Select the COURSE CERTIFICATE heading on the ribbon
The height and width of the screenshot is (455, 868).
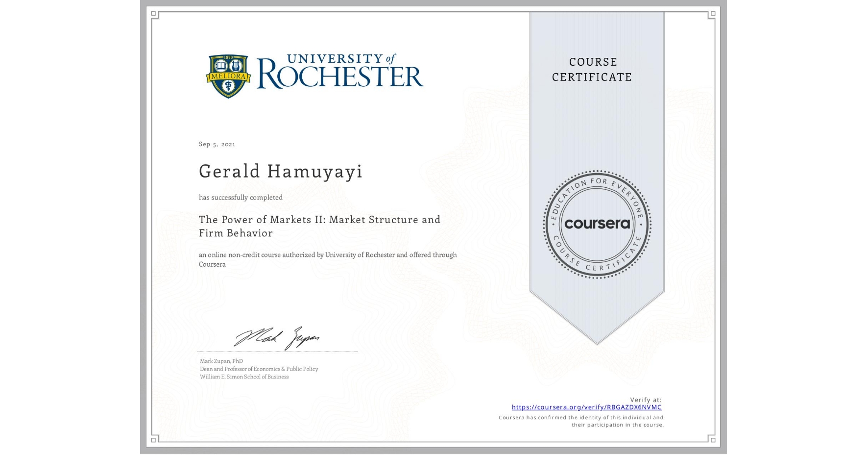(593, 69)
